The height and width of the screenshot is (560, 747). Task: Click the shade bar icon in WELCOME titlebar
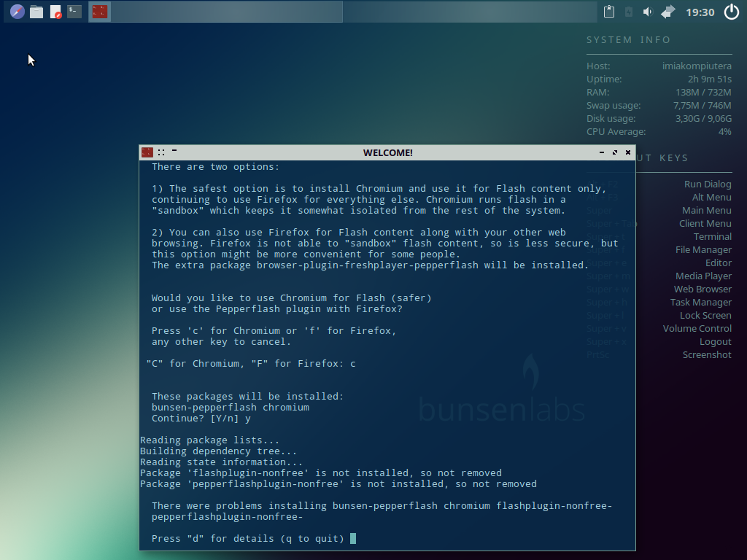[x=174, y=150]
